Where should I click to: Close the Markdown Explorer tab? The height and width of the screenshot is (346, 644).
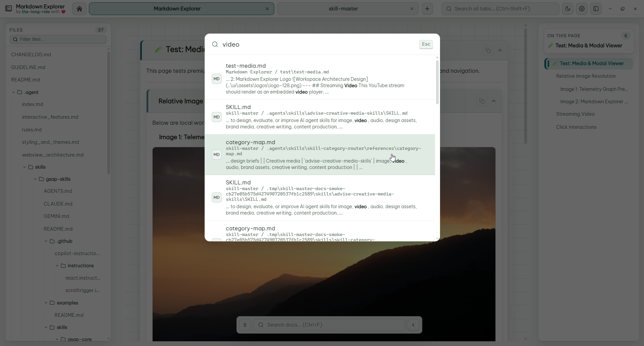pyautogui.click(x=267, y=9)
